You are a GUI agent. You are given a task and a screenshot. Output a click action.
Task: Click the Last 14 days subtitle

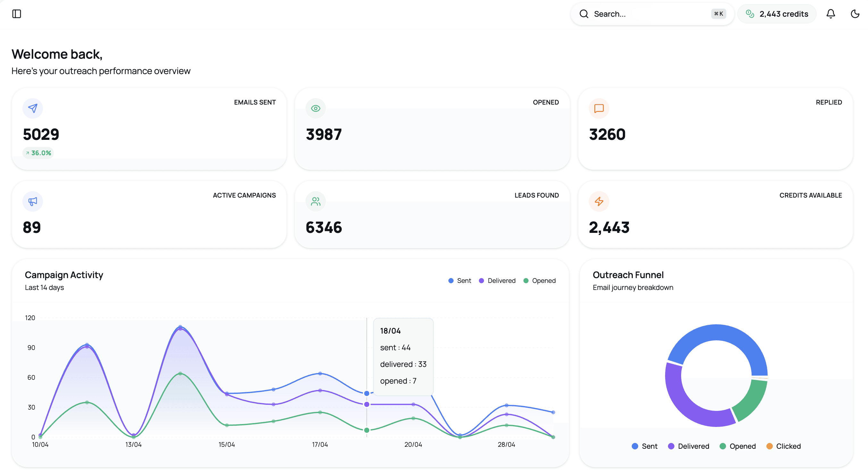click(x=45, y=287)
